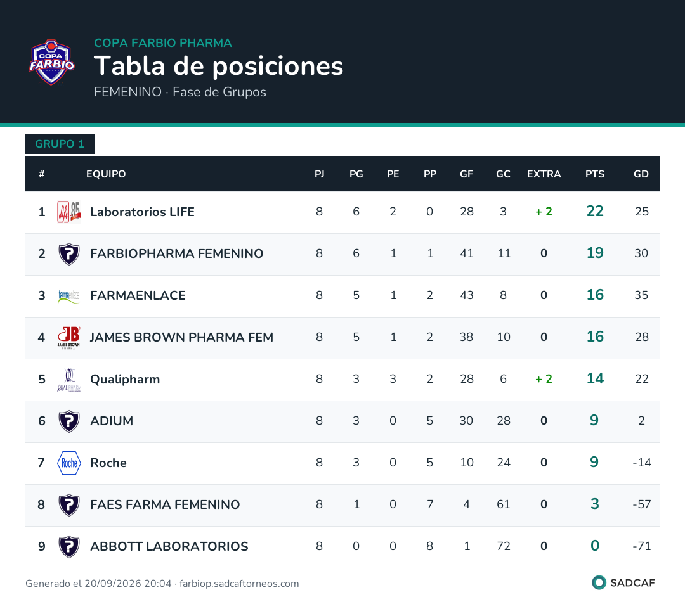685x616 pixels.
Task: Open the Laboratorios LIFE team name
Action: (142, 212)
